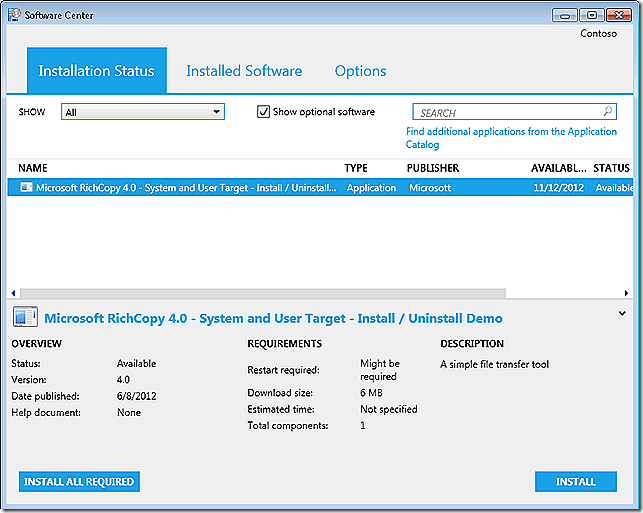Minimize the Software Center window
Viewport: 643px width, 513px height.
coord(565,16)
